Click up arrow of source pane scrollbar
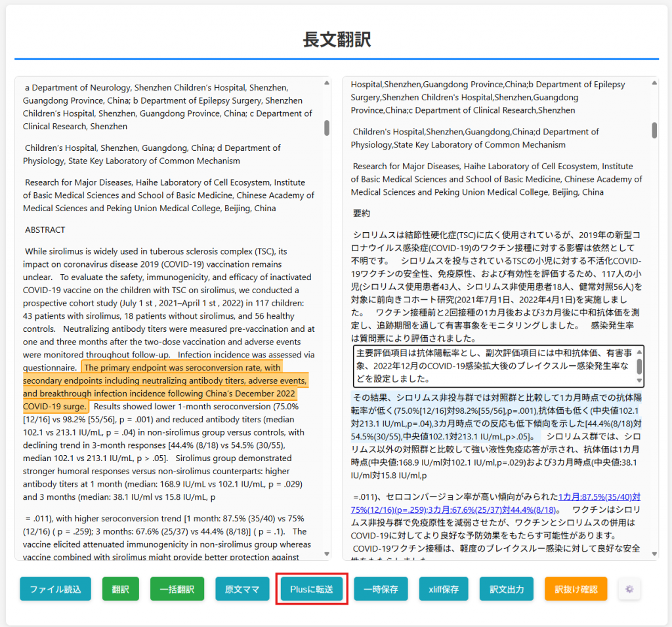The height and width of the screenshot is (627, 672). click(327, 83)
